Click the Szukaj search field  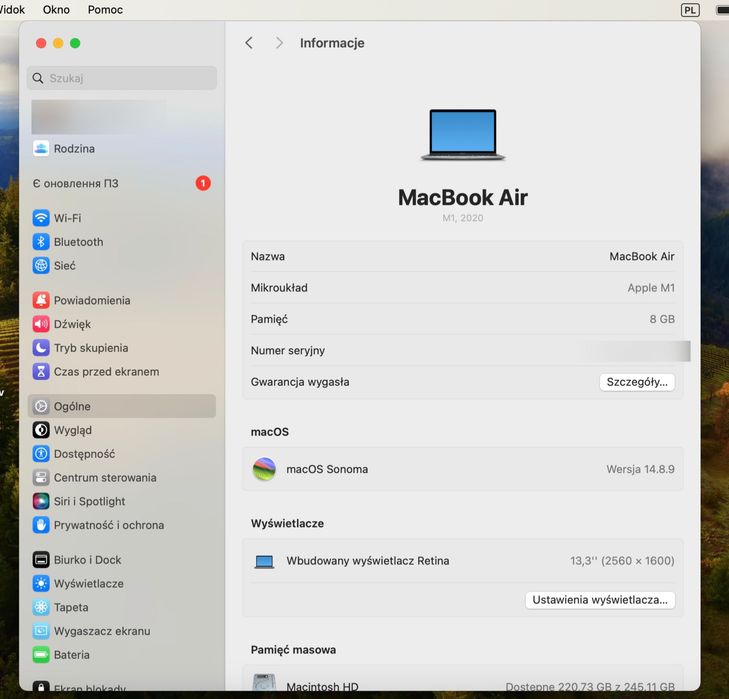click(122, 78)
